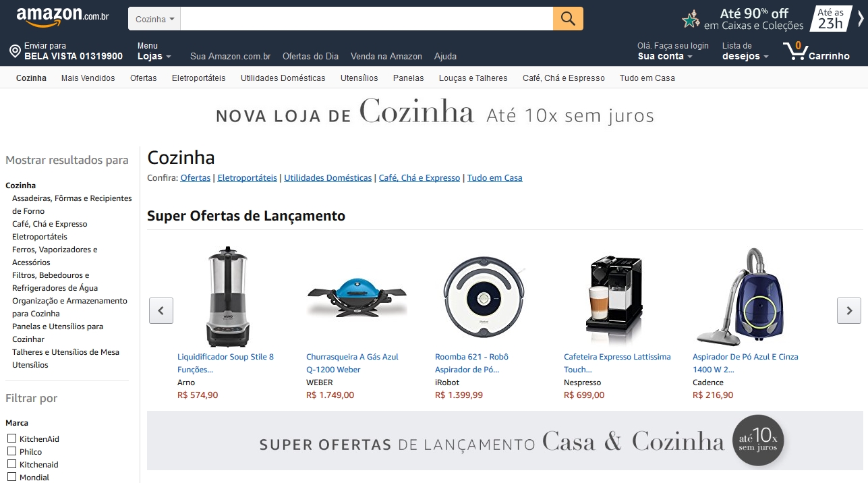Click the magnifying glass search button

click(568, 18)
